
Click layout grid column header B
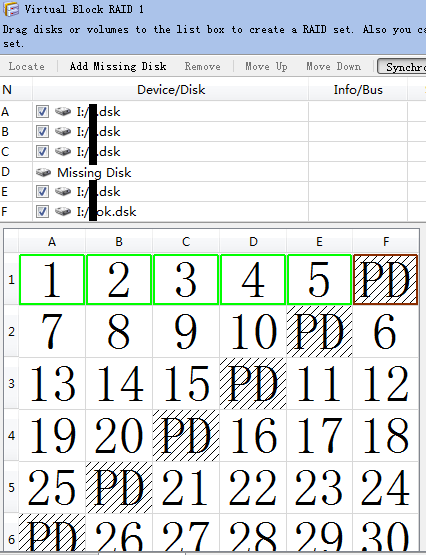pyautogui.click(x=119, y=242)
